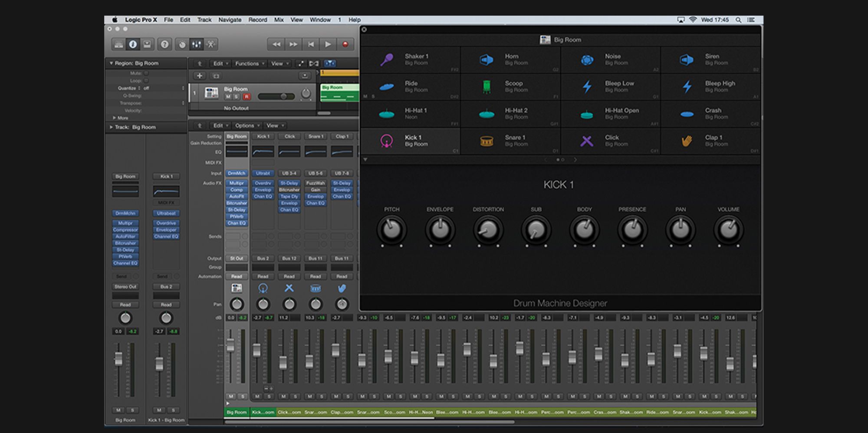Viewport: 868px width, 433px height.
Task: Open Quick Help question mark button
Action: pos(164,44)
